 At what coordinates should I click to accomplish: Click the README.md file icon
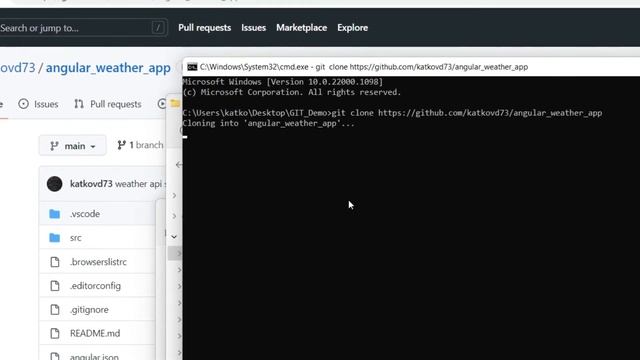pos(55,333)
